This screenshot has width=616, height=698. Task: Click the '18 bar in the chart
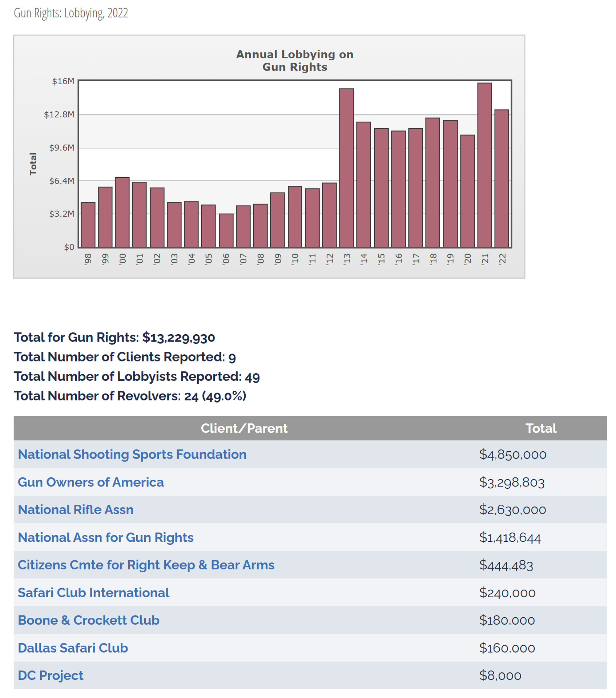click(432, 182)
